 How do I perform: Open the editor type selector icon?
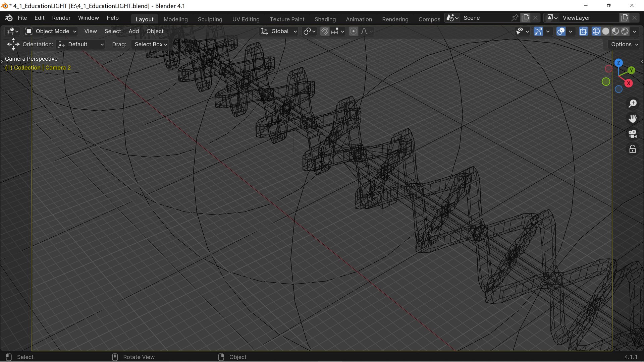click(13, 31)
